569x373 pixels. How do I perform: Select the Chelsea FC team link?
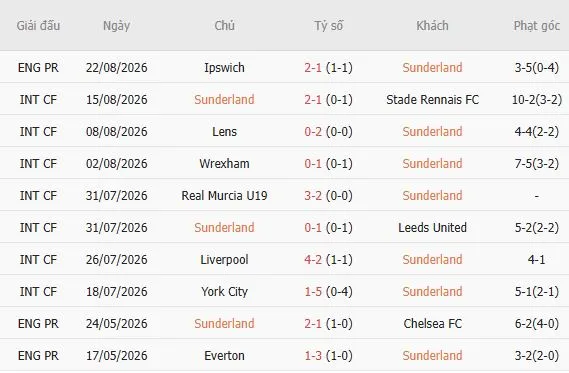tap(433, 323)
